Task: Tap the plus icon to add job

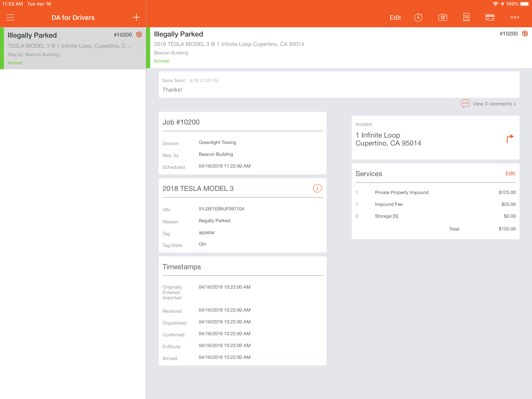Action: click(x=136, y=17)
